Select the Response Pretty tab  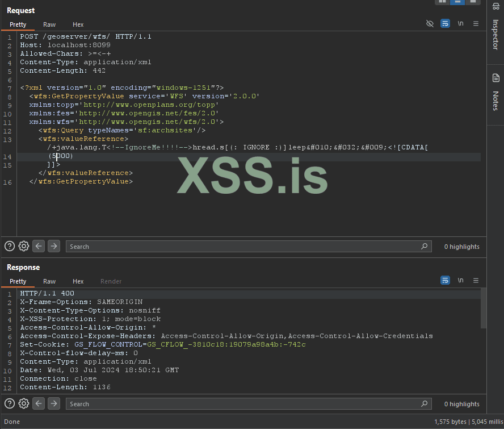pyautogui.click(x=18, y=281)
